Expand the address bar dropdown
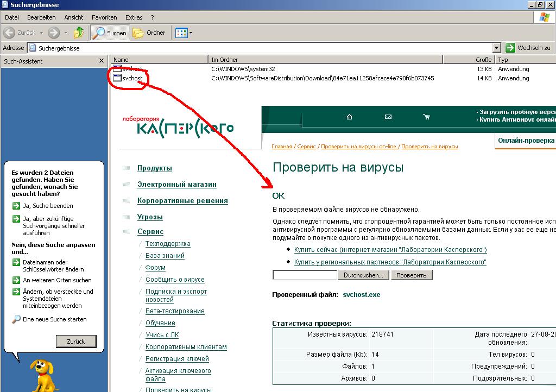Viewport: 556px width, 392px height. pos(497,48)
